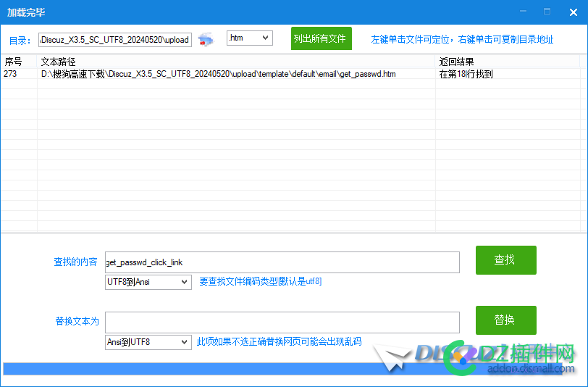Focus the 替换文本为 replacement field

(282, 322)
